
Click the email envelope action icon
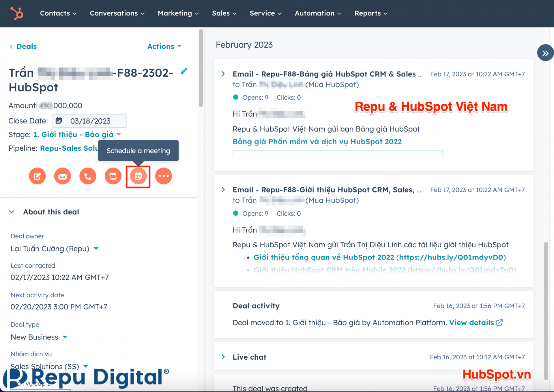(x=63, y=176)
